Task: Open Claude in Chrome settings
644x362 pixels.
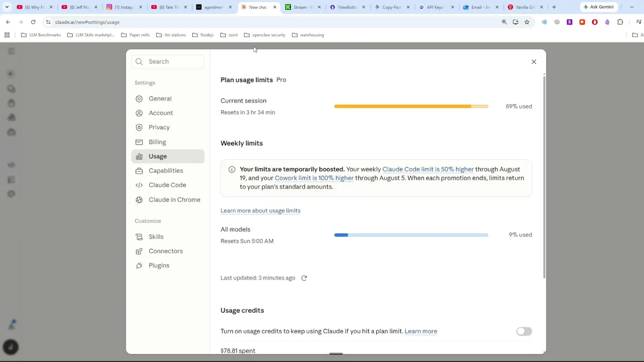Action: [168, 200]
